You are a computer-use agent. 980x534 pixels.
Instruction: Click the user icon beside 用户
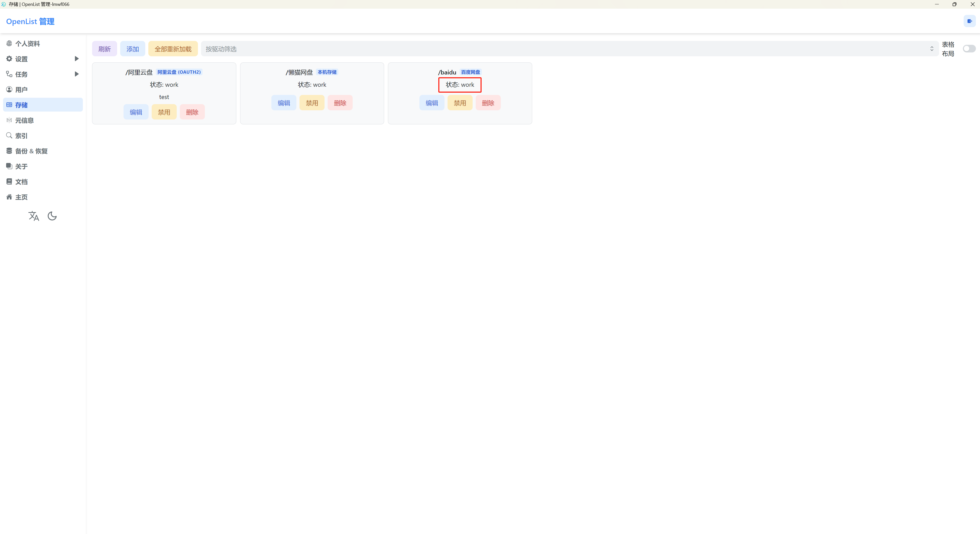pyautogui.click(x=9, y=90)
